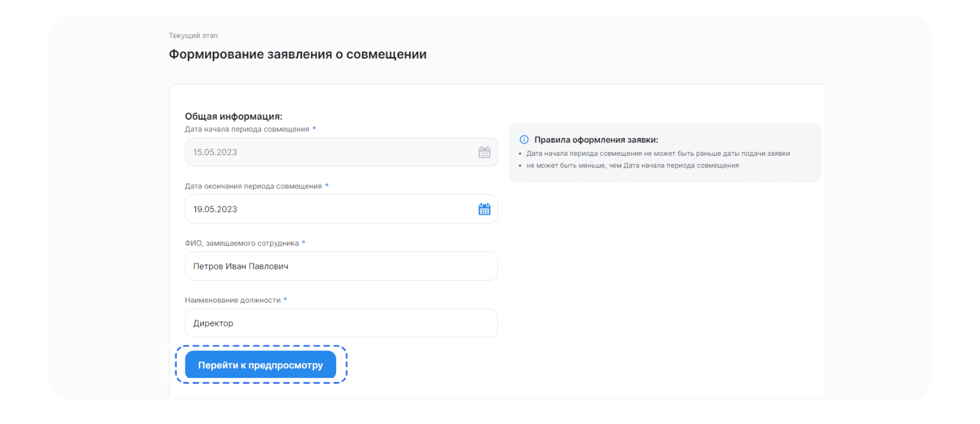Click heading Формирование заявления о совмещении
980x424 pixels.
(x=298, y=54)
